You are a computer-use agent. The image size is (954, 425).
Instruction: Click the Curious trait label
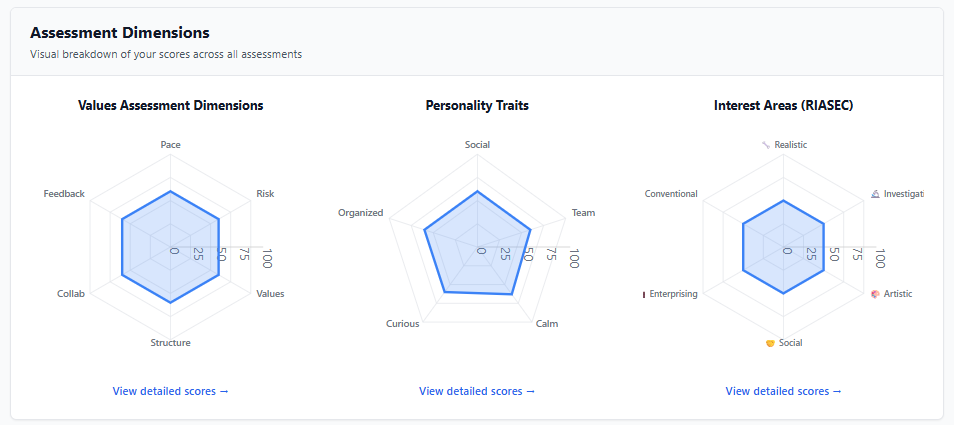[x=403, y=324]
